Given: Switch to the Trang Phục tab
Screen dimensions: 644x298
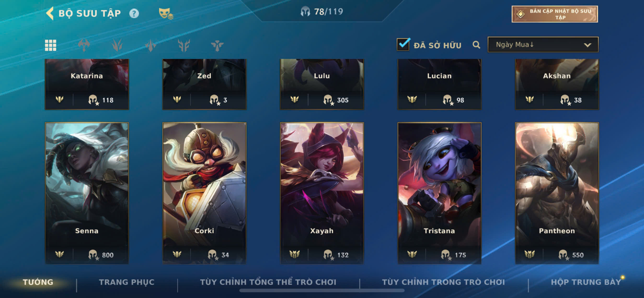Looking at the screenshot, I should pos(127,282).
